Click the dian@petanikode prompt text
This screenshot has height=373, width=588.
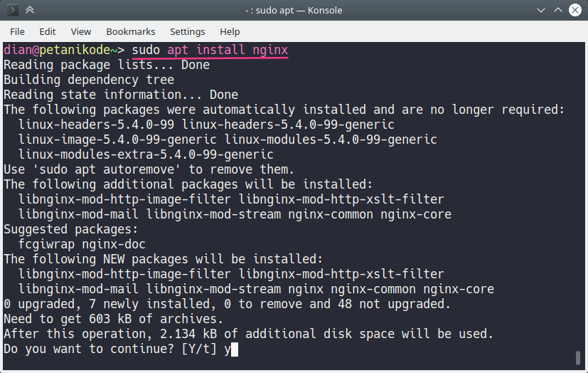coord(57,50)
